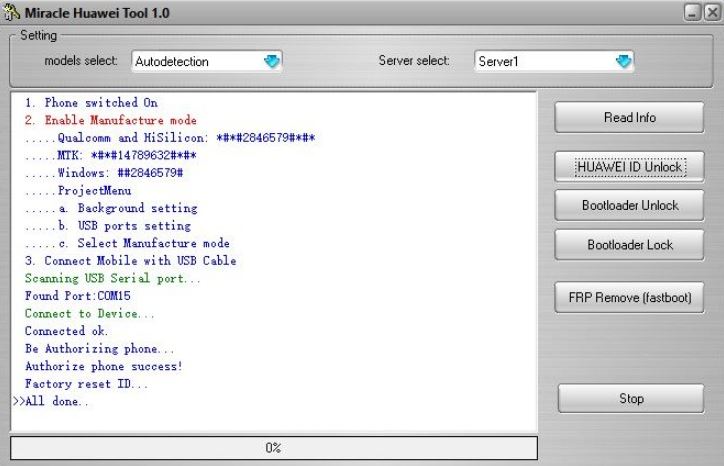Click the 'b. USB ports setting' line

(x=108, y=225)
